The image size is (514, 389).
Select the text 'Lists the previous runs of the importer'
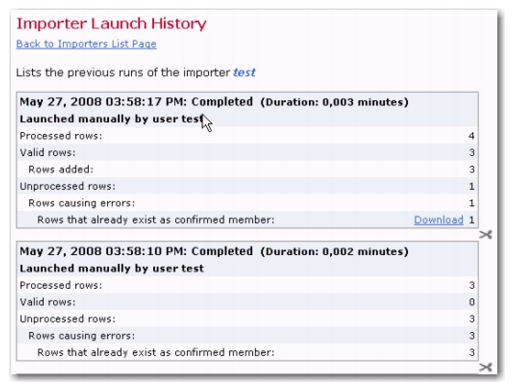[x=123, y=72]
